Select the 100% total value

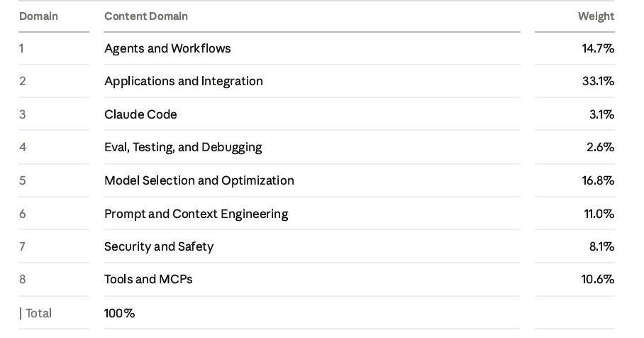120,313
